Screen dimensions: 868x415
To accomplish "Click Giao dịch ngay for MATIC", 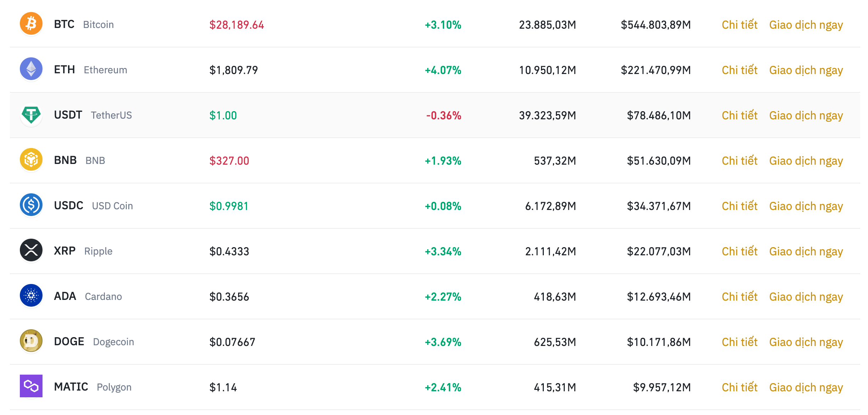I will coord(806,388).
